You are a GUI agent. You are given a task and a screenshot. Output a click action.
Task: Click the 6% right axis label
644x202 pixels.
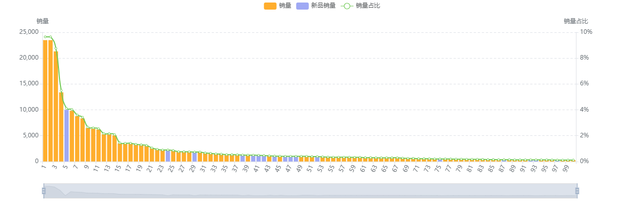(585, 84)
